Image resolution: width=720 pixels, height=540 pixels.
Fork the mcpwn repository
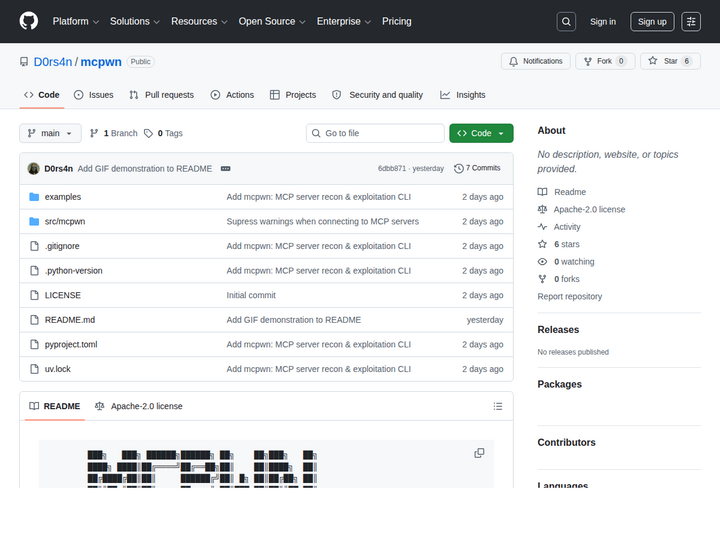605,61
